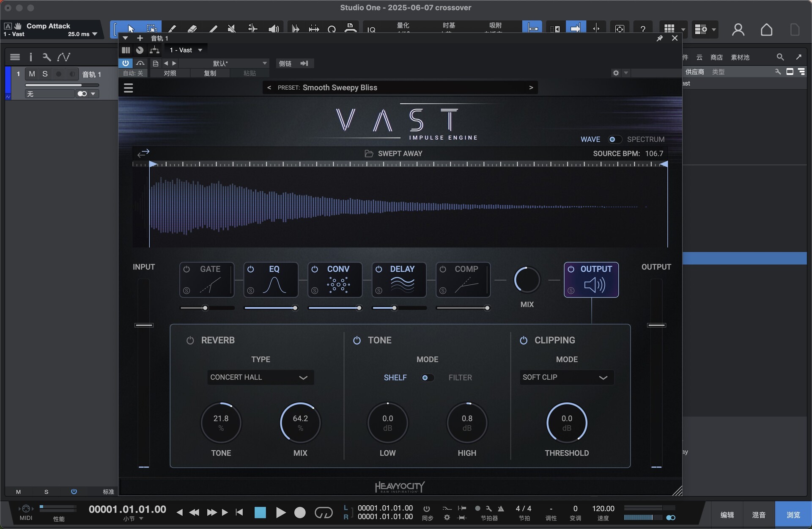Viewport: 812px width, 529px height.
Task: Open impulse folder for SWEPT AWAY
Action: [369, 154]
